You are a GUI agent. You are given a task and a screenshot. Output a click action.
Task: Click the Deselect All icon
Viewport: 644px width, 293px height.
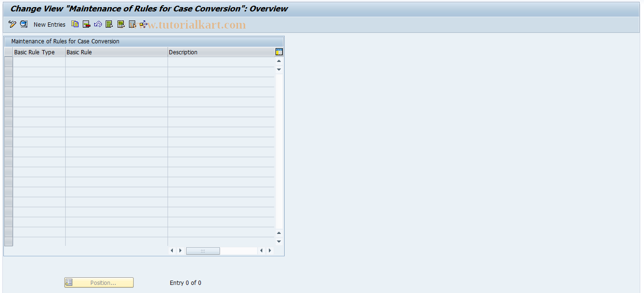[132, 24]
